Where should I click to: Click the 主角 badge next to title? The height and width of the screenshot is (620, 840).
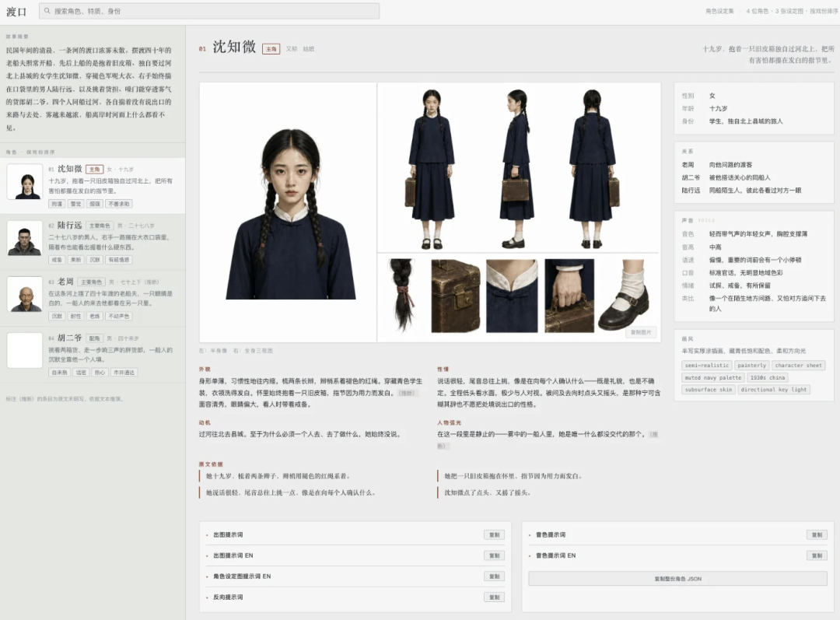(271, 49)
